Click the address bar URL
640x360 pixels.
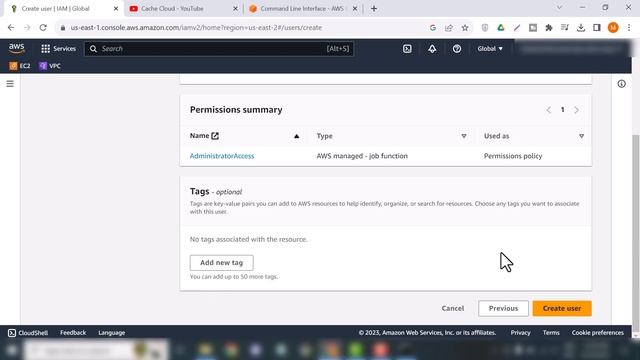pyautogui.click(x=196, y=28)
